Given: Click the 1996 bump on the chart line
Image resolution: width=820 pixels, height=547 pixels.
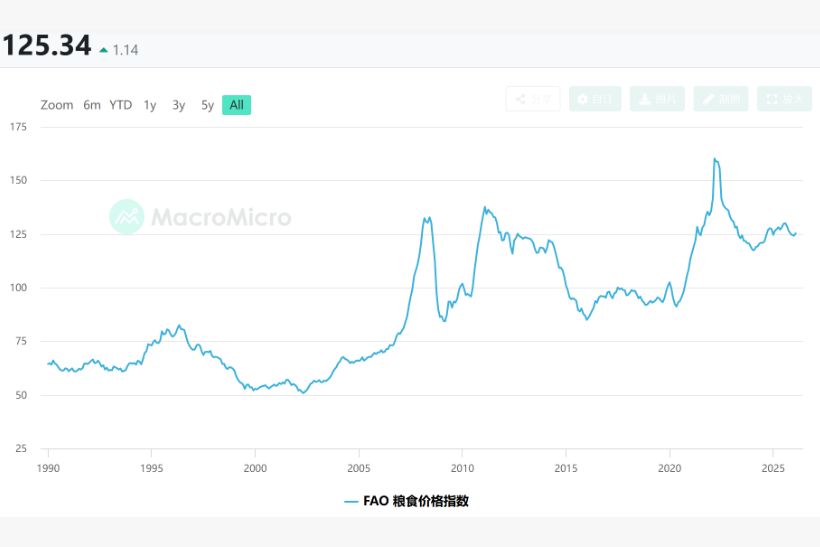Looking at the screenshot, I should tap(179, 326).
